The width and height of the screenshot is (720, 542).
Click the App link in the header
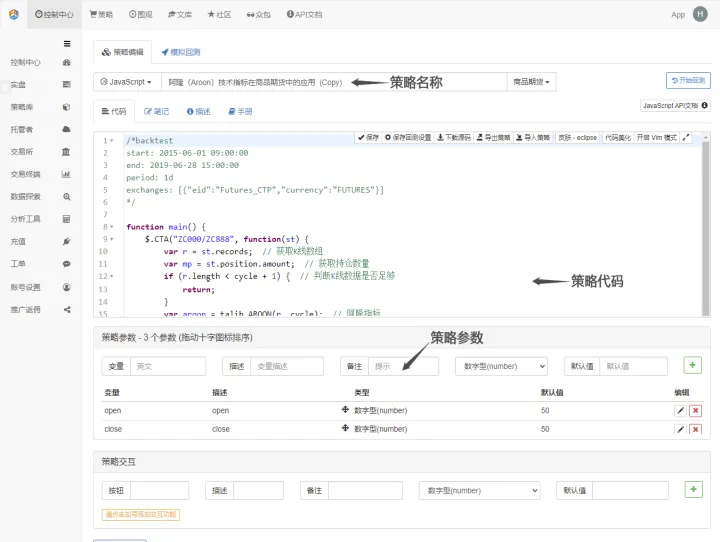click(678, 15)
